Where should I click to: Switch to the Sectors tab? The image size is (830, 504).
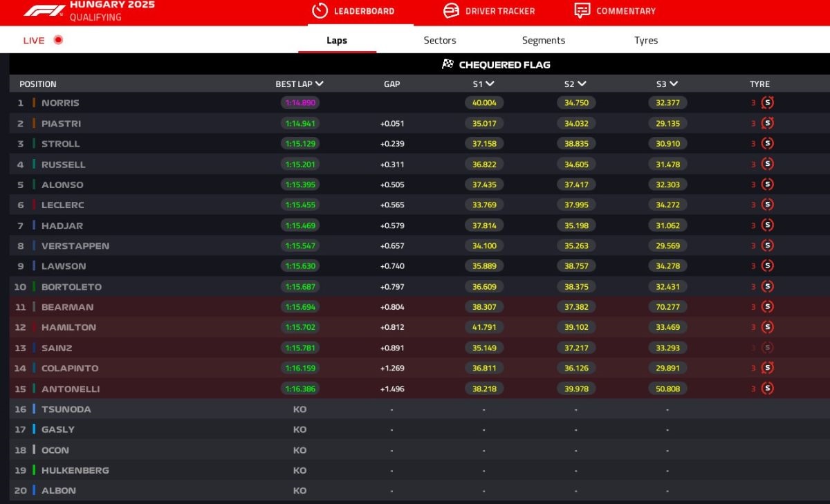tap(440, 40)
